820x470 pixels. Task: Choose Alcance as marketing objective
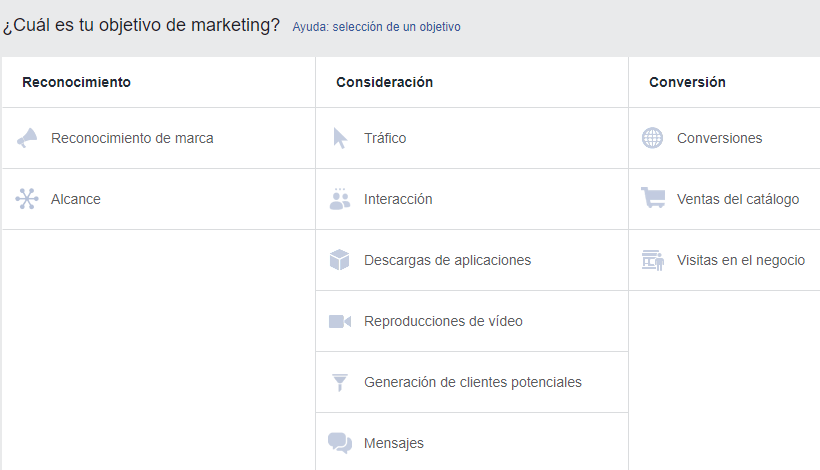76,199
